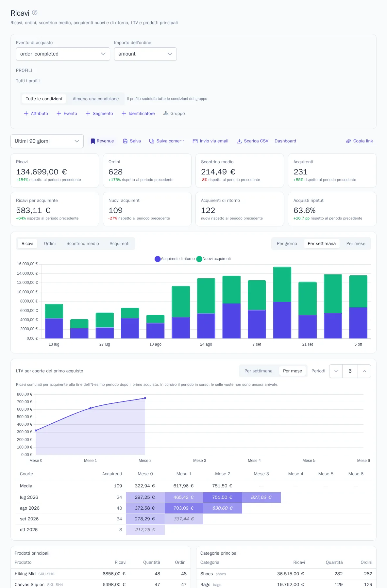Screen dimensions: 387x588
Task: Click the Invio via email envelope icon
Action: coord(195,141)
